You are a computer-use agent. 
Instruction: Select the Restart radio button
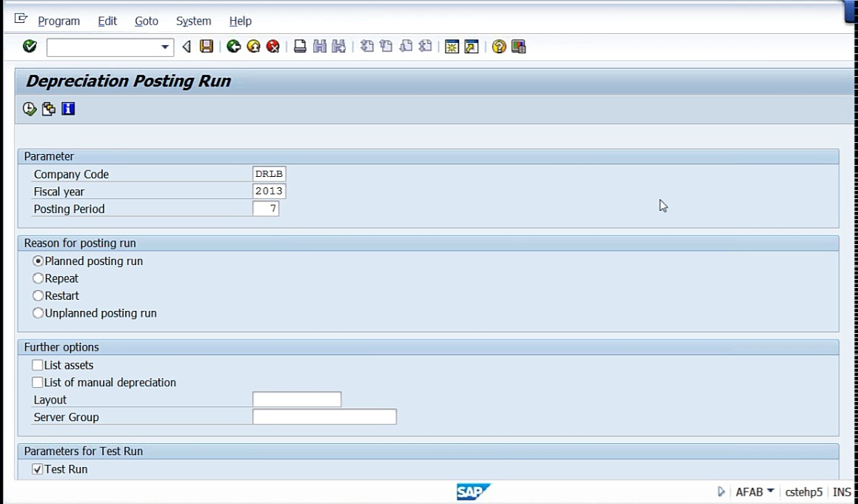(38, 296)
